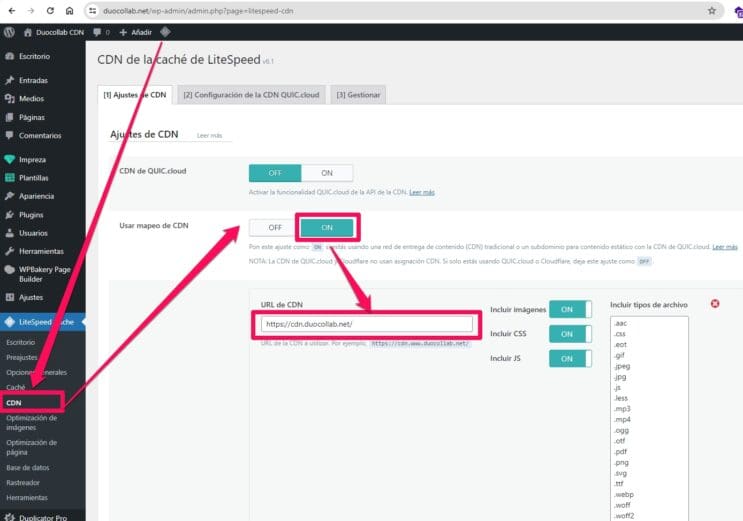Viewport: 743px width, 521px height.
Task: Click the Incluir tipos de archivo textarea
Action: click(649, 419)
